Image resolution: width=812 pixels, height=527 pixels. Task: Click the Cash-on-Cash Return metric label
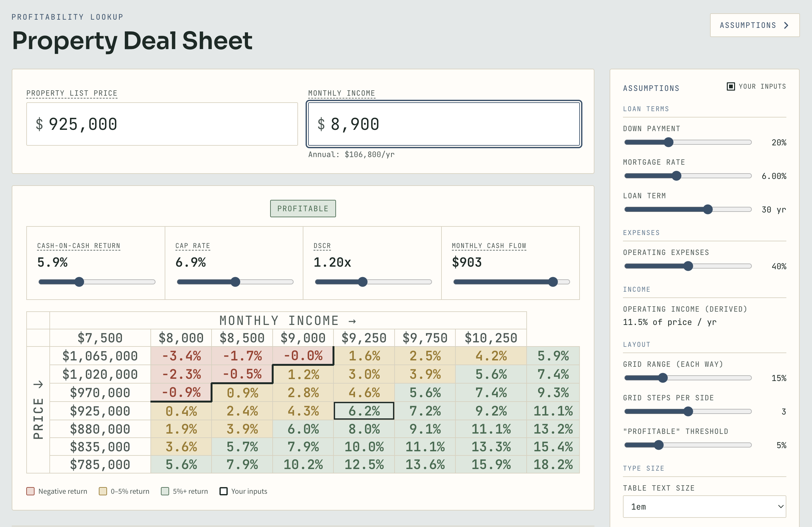[x=79, y=245]
